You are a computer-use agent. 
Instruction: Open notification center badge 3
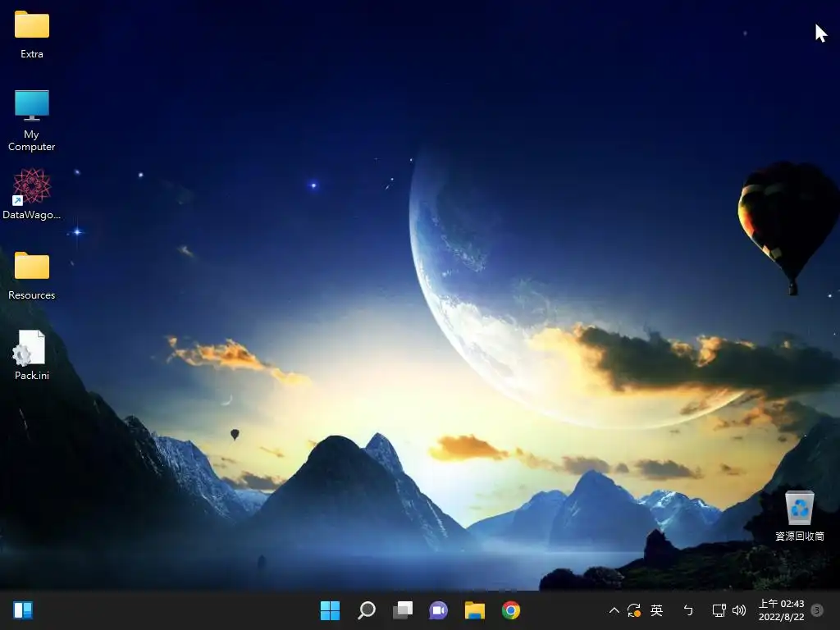(817, 610)
